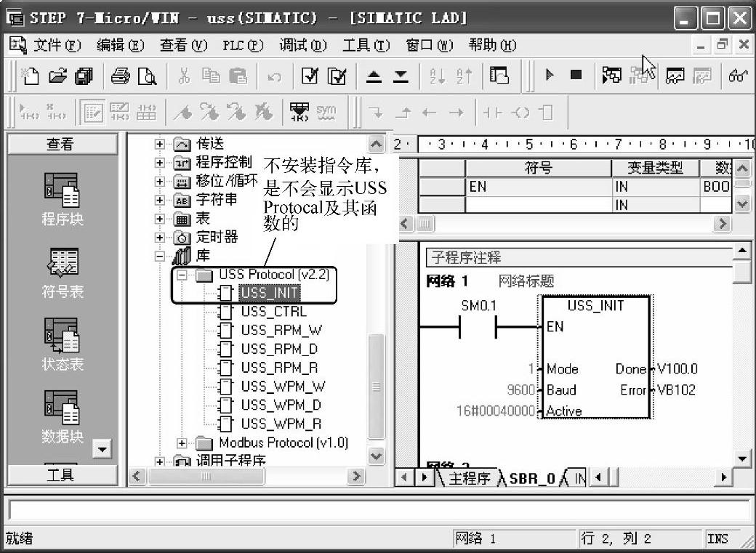The image size is (756, 553).
Task: Insert a box instruction with the box icon
Action: (546, 113)
